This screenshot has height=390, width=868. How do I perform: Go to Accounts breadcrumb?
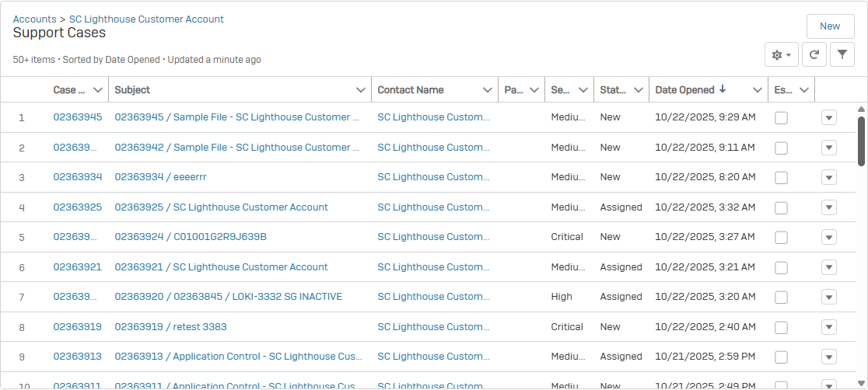[34, 19]
